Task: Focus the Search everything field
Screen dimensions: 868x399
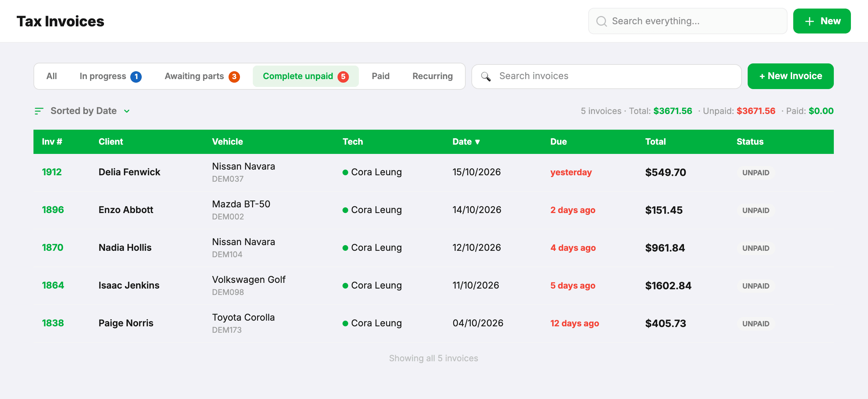Action: [687, 21]
